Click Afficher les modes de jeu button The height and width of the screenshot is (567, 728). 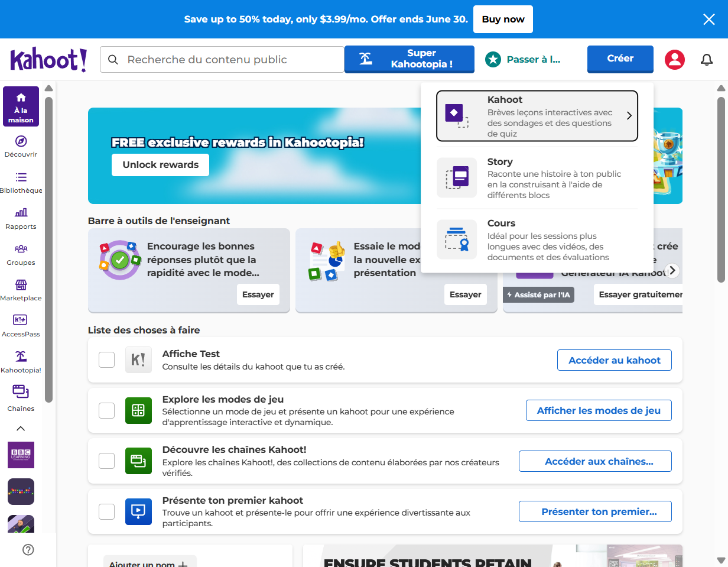tap(599, 410)
